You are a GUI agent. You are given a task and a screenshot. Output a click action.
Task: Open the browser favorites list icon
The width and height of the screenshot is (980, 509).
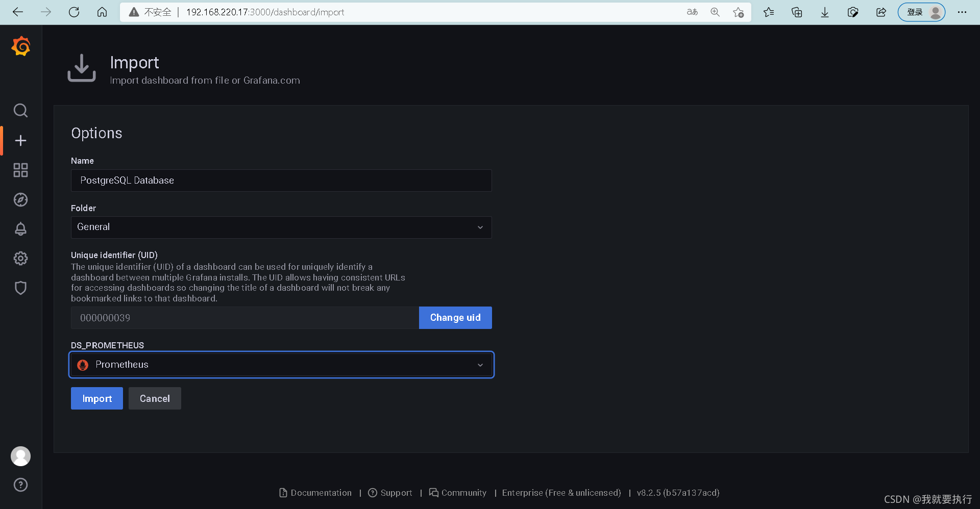(x=769, y=12)
